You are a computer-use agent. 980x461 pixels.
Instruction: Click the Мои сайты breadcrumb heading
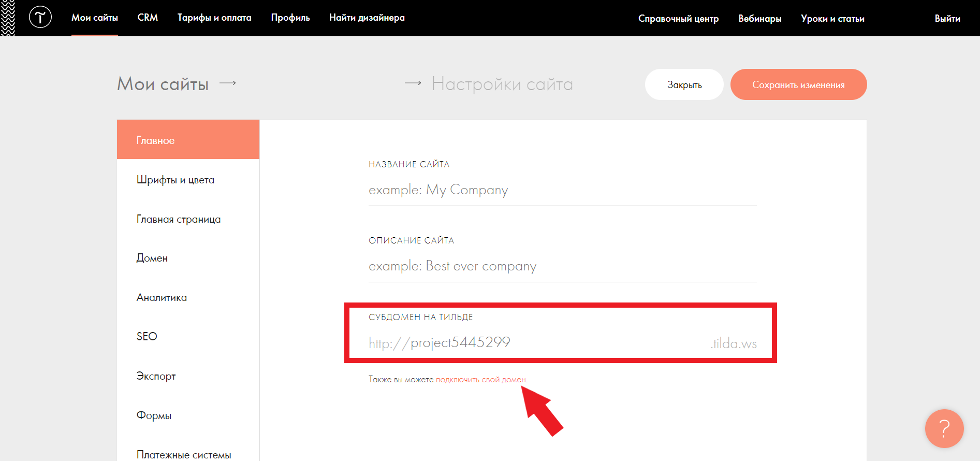163,84
